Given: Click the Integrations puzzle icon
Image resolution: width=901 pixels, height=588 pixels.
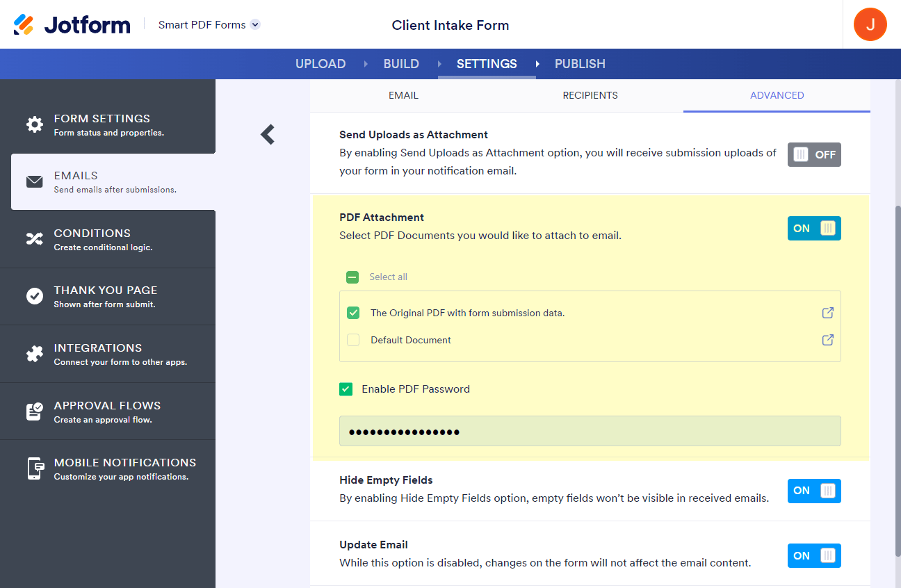Looking at the screenshot, I should pos(34,354).
